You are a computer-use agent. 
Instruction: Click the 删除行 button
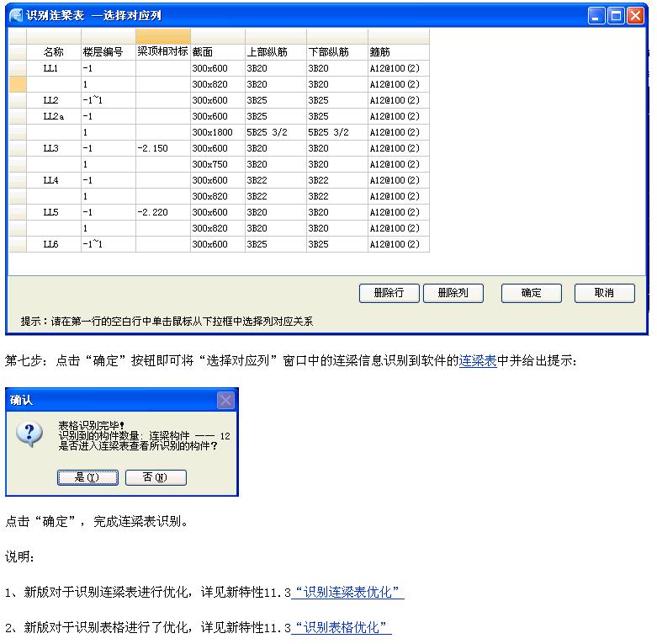[389, 293]
